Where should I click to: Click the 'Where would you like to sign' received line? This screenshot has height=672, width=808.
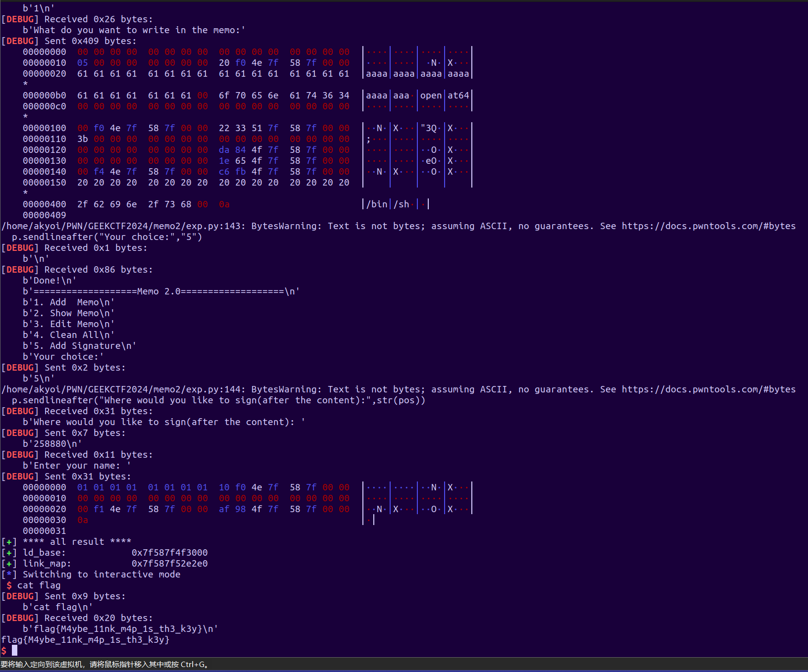[x=164, y=422]
